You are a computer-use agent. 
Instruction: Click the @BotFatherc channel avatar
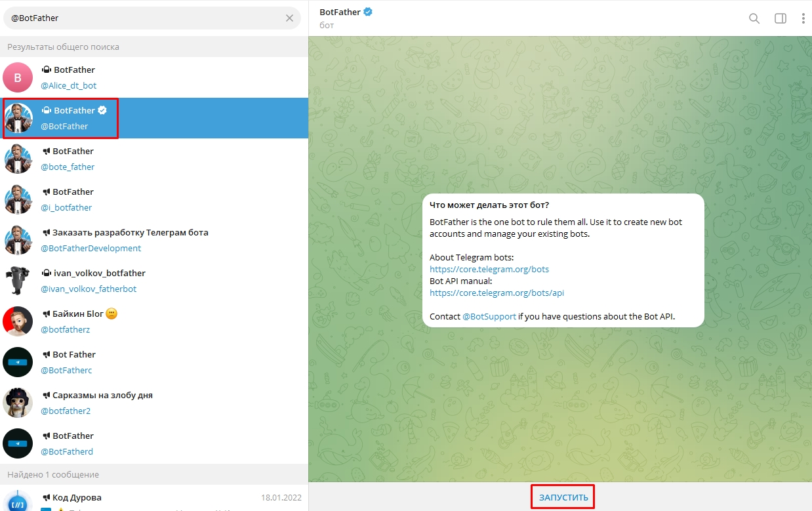(x=18, y=362)
